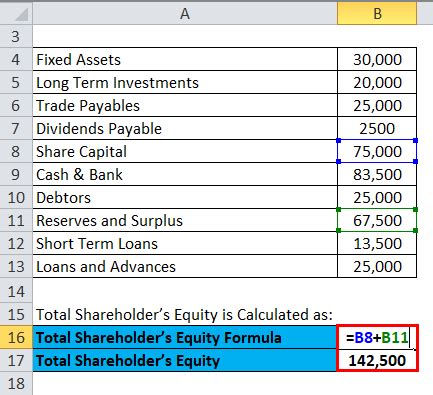433x395 pixels.
Task: Select row 18 header
Action: point(16,383)
